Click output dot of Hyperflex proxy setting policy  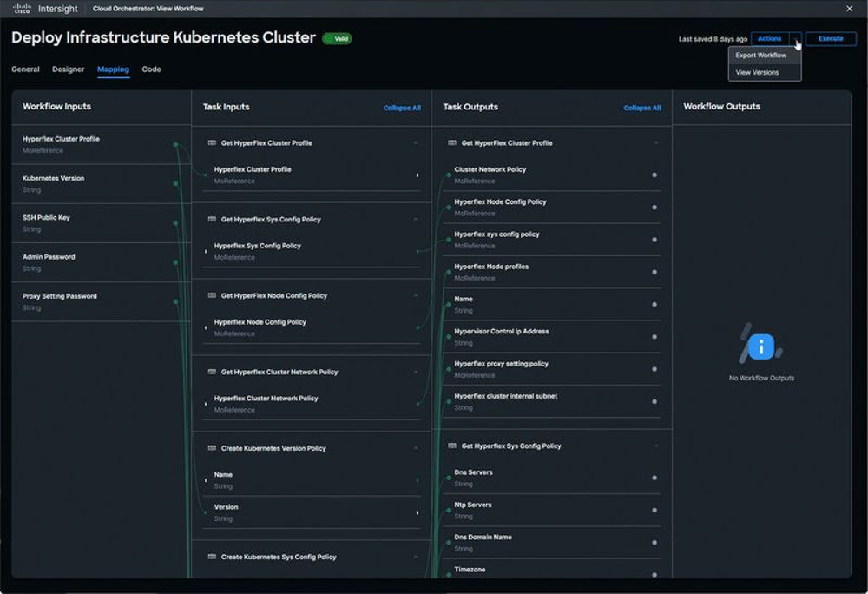[x=654, y=369]
